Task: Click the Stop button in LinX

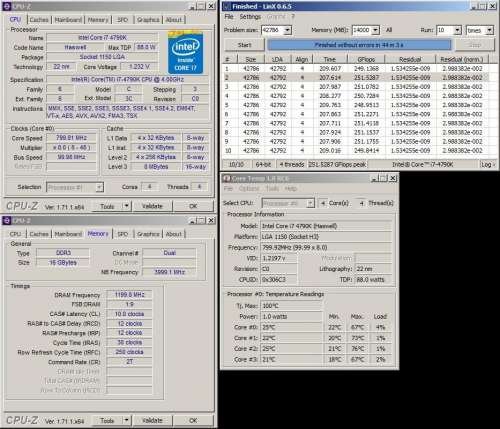Action: pos(475,45)
